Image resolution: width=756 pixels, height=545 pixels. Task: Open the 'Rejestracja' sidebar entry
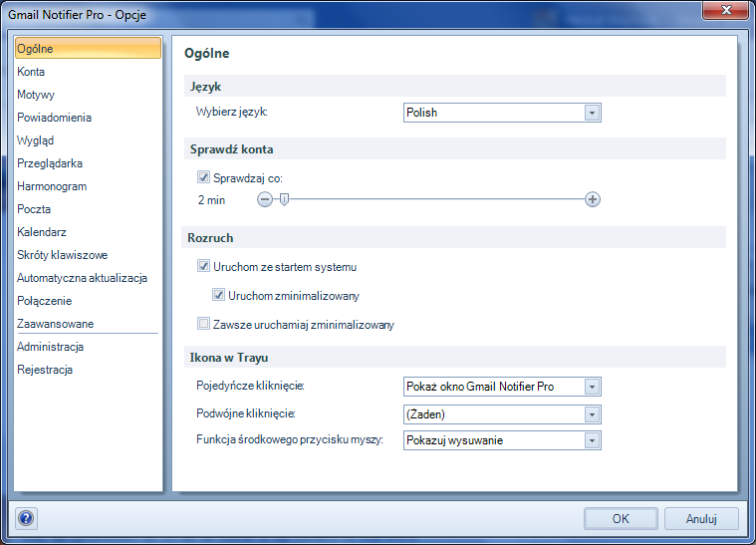(45, 370)
